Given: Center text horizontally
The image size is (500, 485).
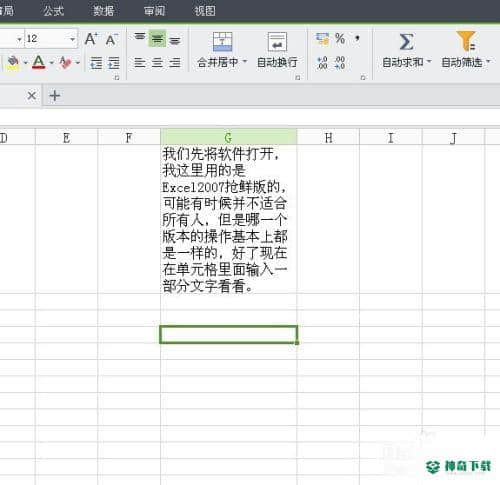Looking at the screenshot, I should click(157, 62).
